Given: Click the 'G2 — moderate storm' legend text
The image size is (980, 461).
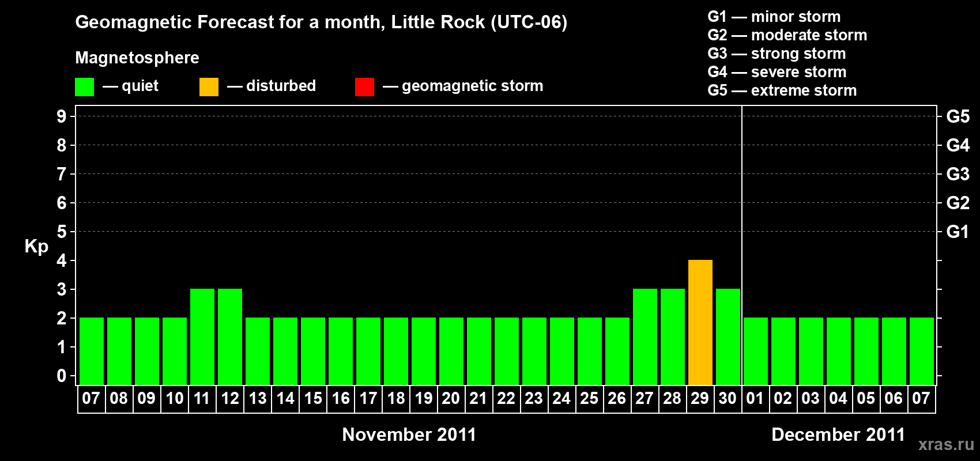Looking at the screenshot, I should (x=787, y=35).
